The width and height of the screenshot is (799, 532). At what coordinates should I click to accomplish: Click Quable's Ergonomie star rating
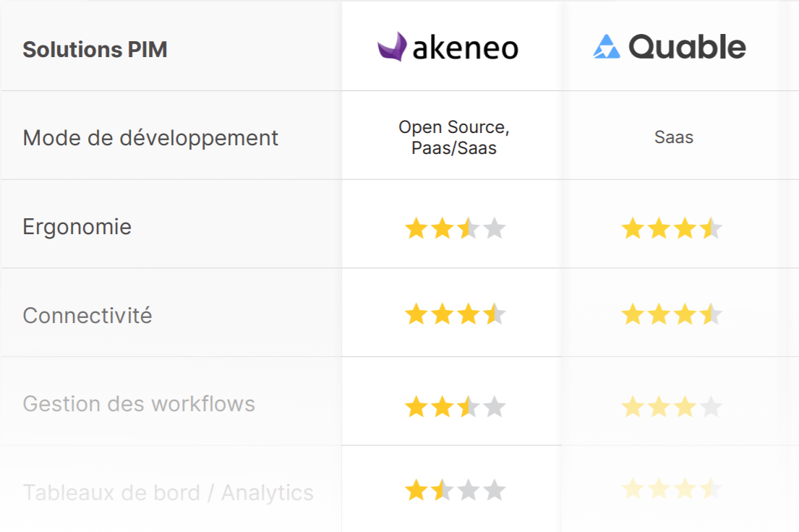pyautogui.click(x=672, y=229)
